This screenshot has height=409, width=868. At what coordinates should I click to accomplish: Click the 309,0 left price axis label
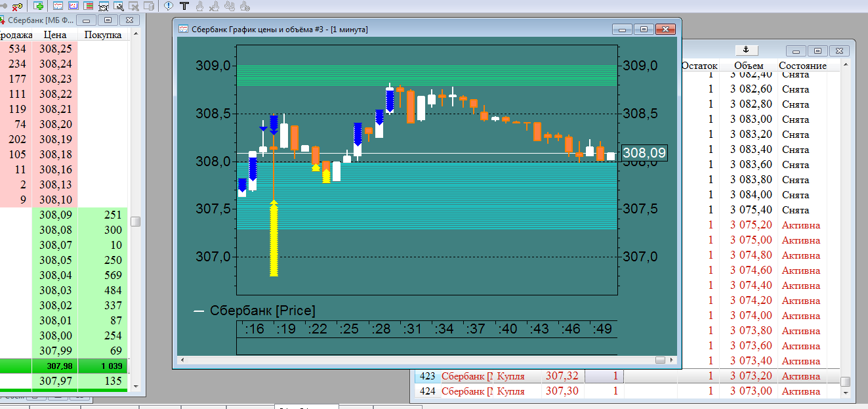pos(213,66)
